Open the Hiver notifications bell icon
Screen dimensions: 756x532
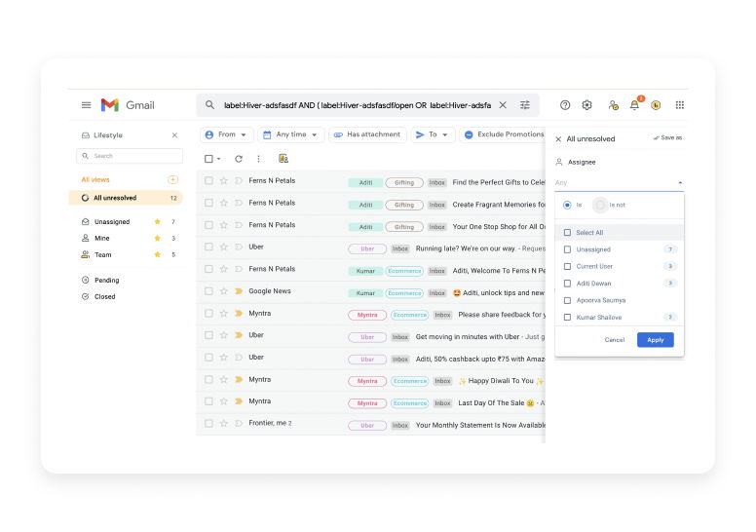634,105
